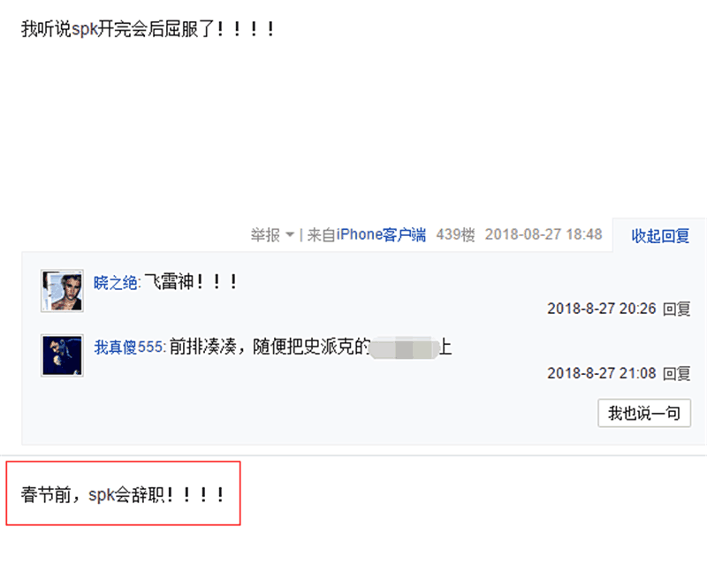
Task: Click the 2018-08-27 18:48 post timestamp
Action: [x=544, y=234]
